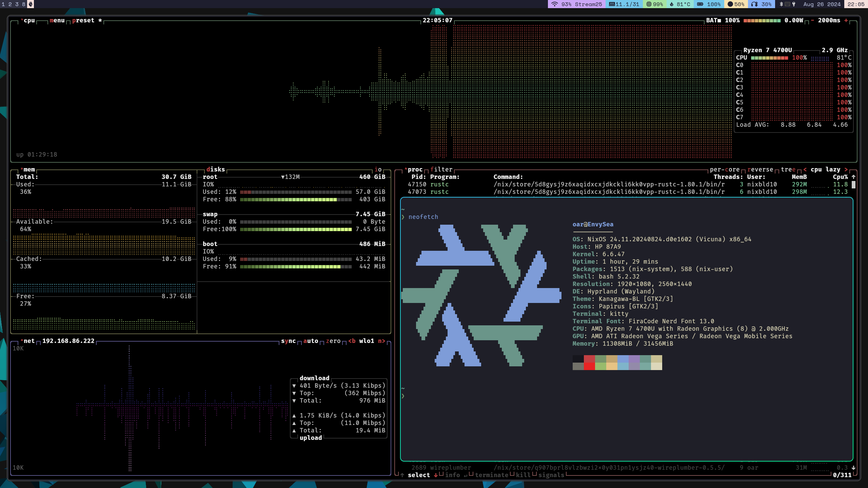The image size is (868, 488).
Task: Click the WiFi signal icon in the bar
Action: (554, 4)
